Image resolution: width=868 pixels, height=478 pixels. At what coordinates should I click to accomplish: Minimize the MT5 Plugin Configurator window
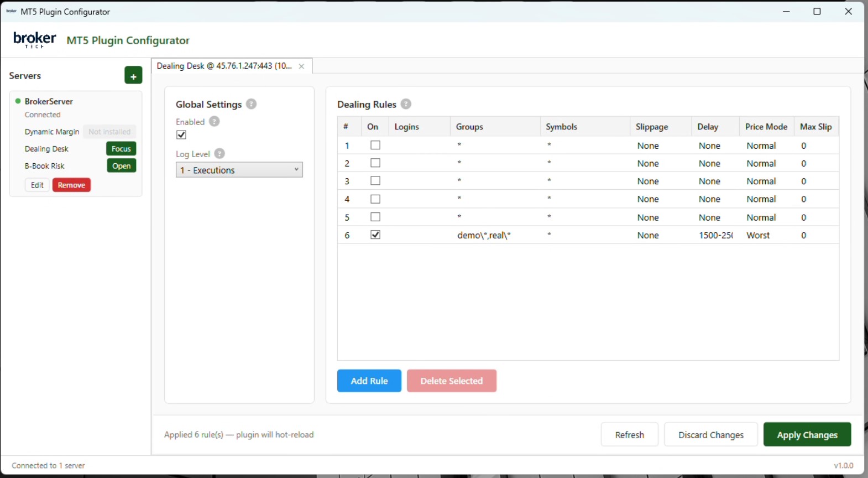click(x=786, y=12)
